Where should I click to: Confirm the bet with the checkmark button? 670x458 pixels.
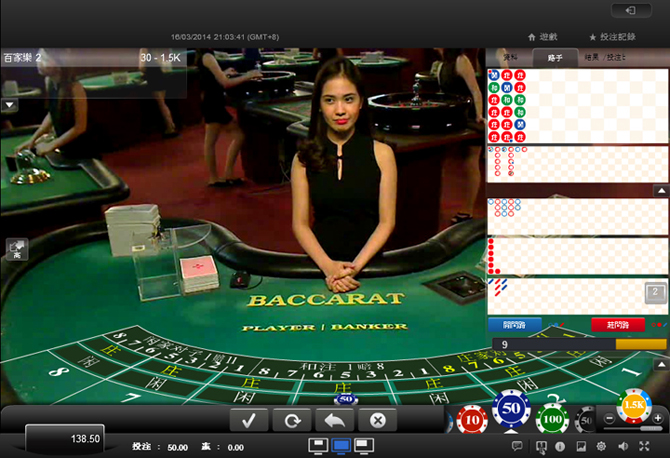249,420
